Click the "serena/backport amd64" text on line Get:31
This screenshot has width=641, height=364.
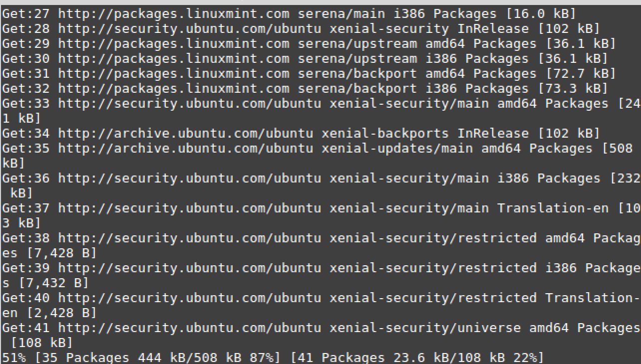click(x=381, y=74)
